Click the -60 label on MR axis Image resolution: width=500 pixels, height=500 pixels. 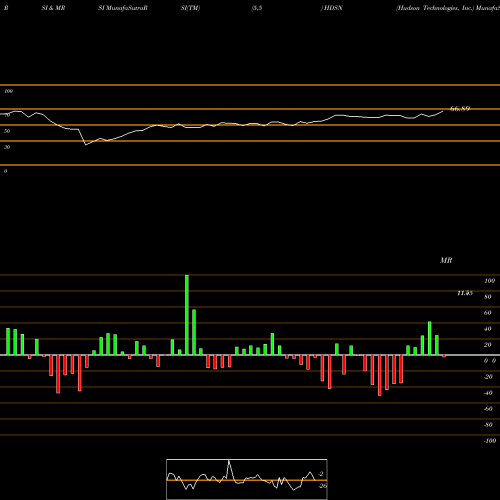(x=488, y=409)
